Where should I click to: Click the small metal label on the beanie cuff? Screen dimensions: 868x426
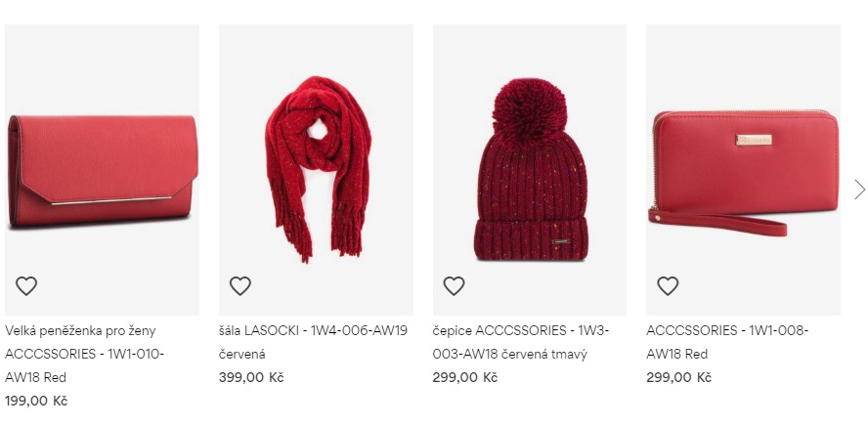click(560, 241)
